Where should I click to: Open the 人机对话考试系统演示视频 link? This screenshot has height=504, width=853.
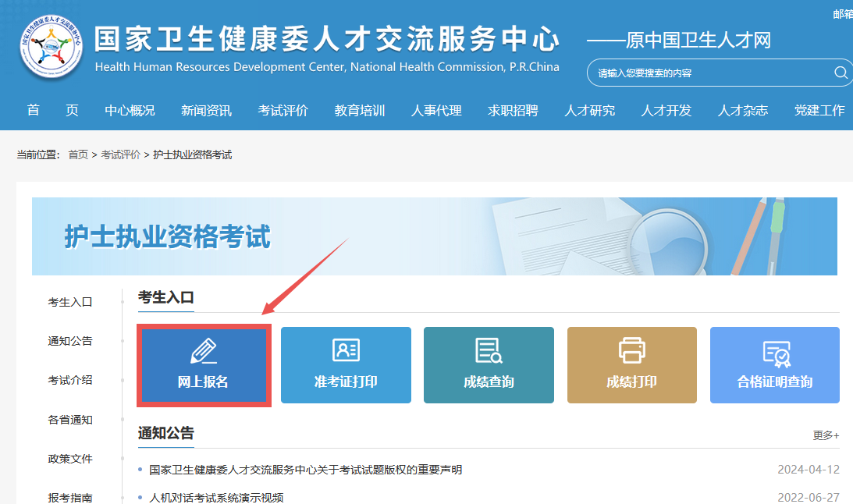coord(216,497)
